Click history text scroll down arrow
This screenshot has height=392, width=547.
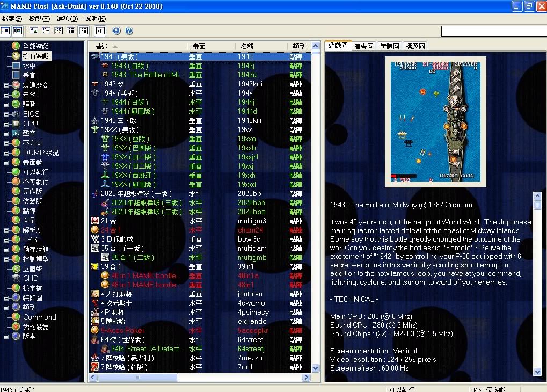point(537,372)
